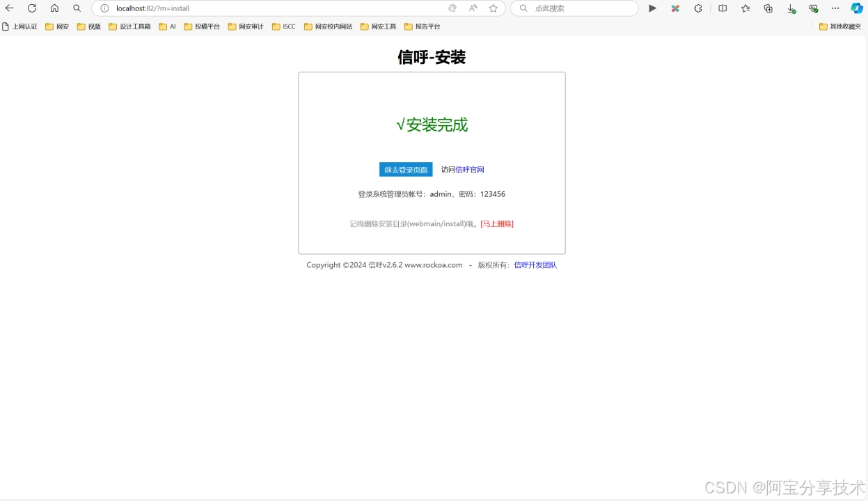Focus the 点此搜索 search box
868x501 pixels.
click(x=574, y=8)
